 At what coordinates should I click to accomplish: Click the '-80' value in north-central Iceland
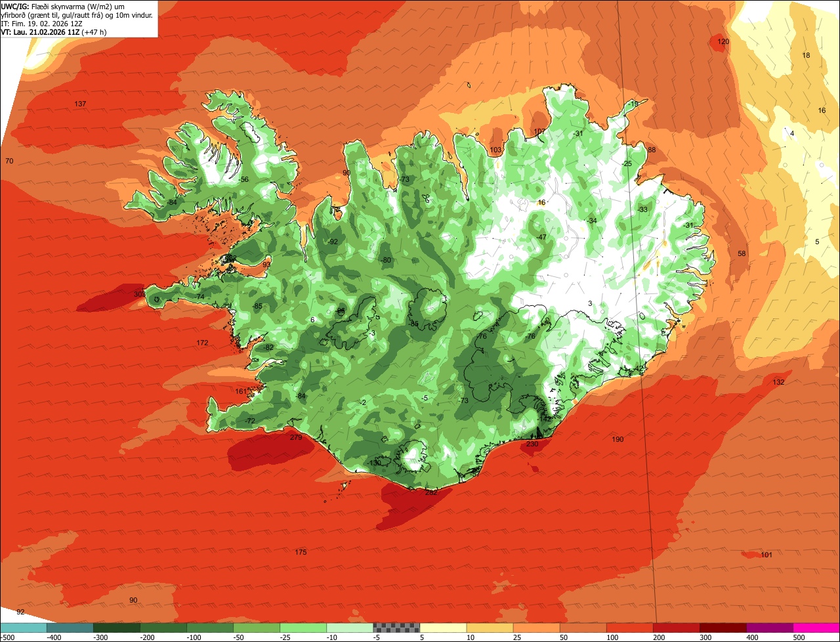386,260
